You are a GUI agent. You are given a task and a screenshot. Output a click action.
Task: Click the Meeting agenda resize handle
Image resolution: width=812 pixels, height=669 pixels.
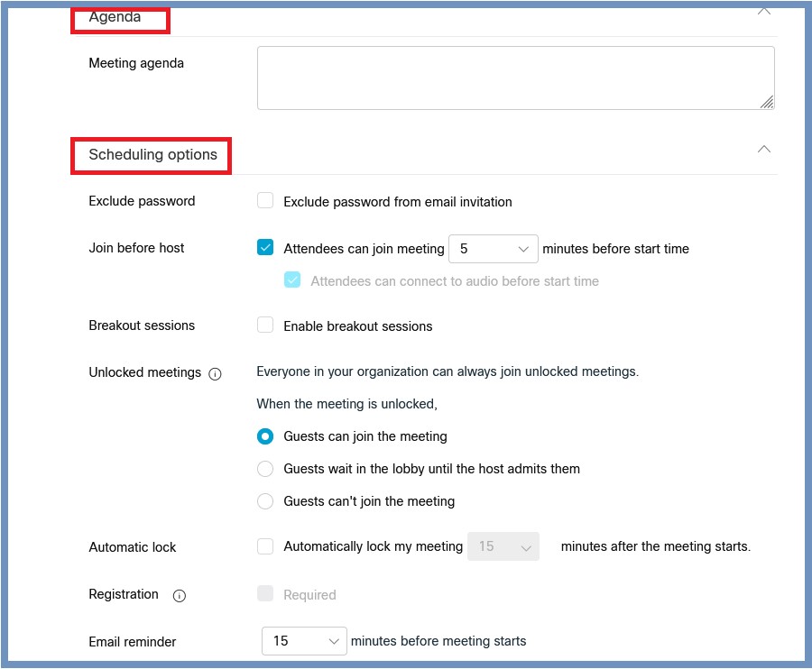click(x=766, y=102)
